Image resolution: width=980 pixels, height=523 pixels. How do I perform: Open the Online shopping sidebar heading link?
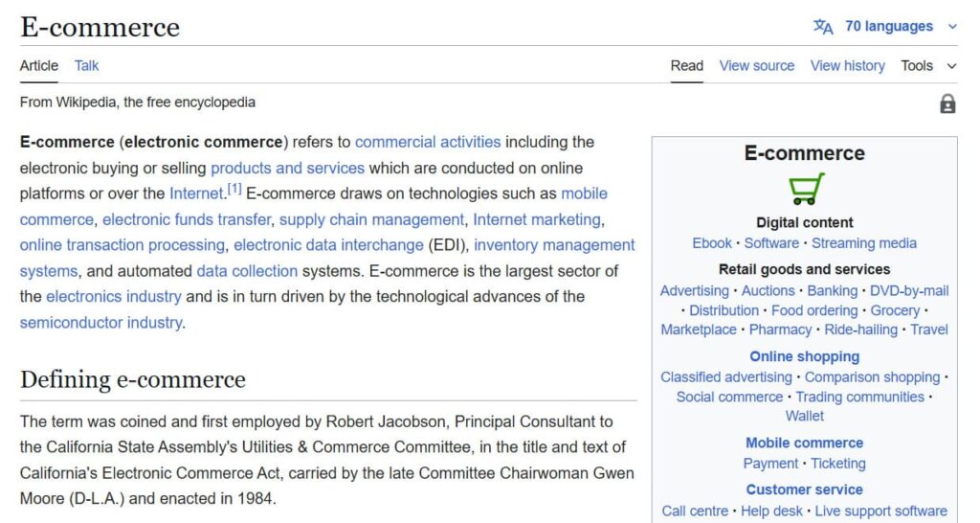(804, 356)
